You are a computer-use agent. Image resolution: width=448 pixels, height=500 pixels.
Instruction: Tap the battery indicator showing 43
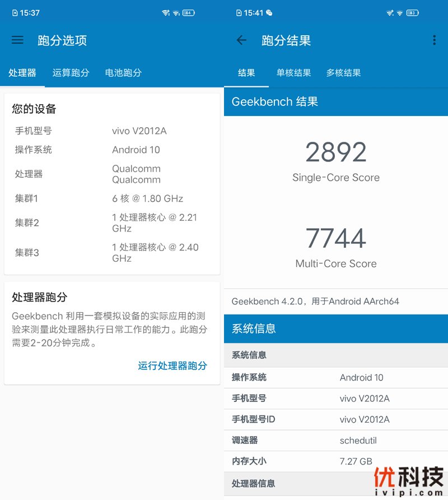point(413,13)
